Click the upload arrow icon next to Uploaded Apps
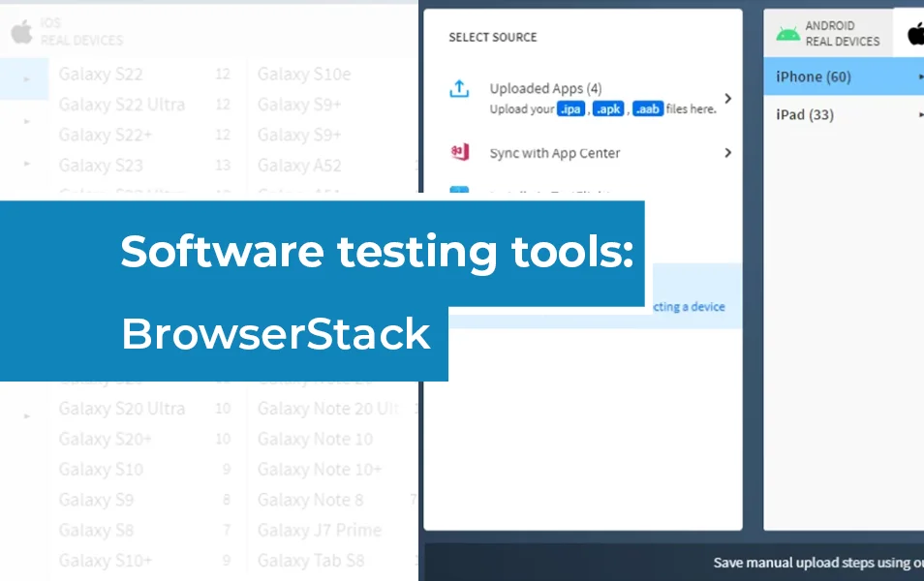The width and height of the screenshot is (924, 581). pyautogui.click(x=458, y=87)
